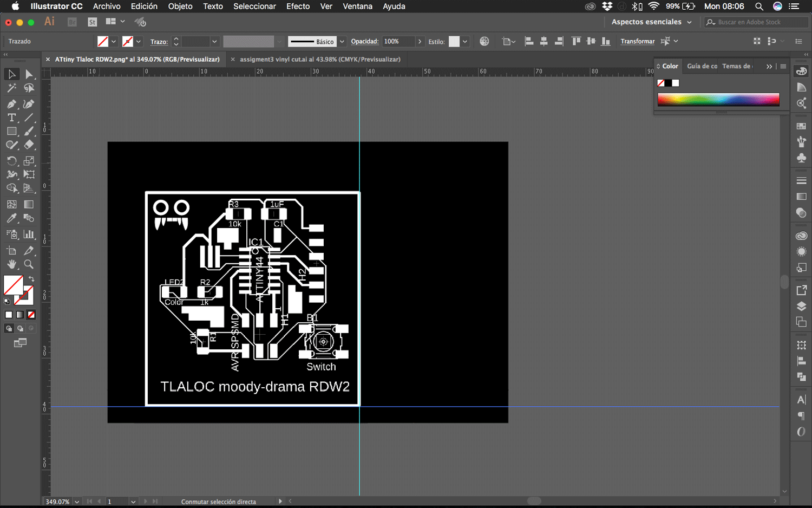Viewport: 812px width, 508px height.
Task: Click the Opacidad label link
Action: point(365,42)
